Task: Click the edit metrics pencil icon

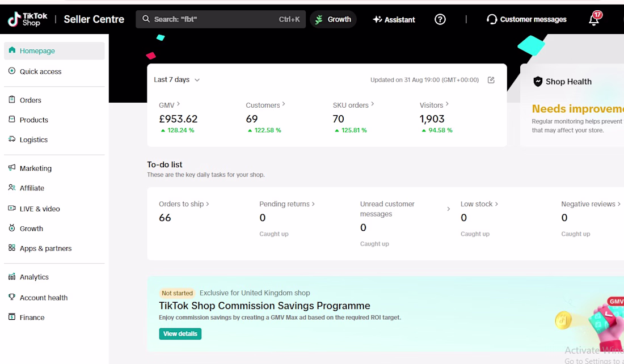Action: pyautogui.click(x=491, y=80)
